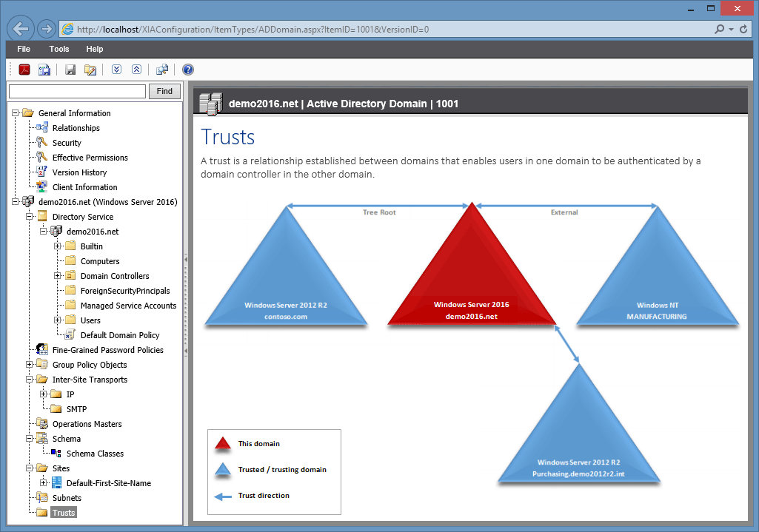Image resolution: width=759 pixels, height=532 pixels.
Task: Collapse the Schema node
Action: click(x=29, y=439)
